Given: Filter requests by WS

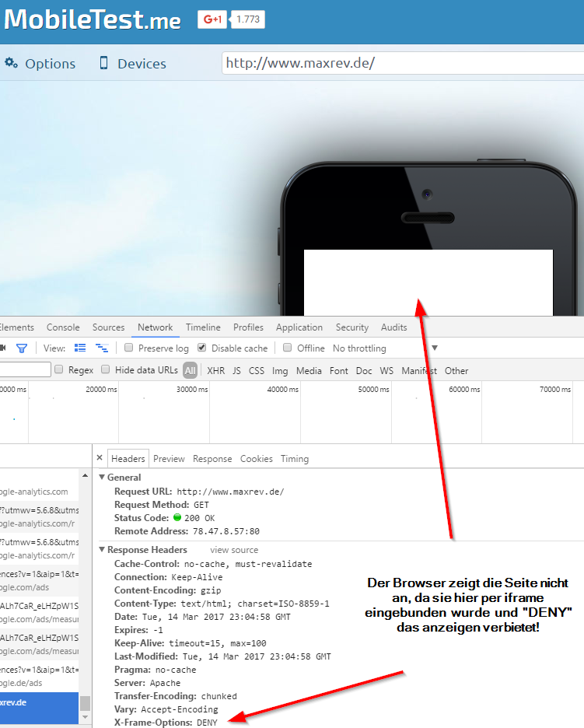Looking at the screenshot, I should click(386, 370).
